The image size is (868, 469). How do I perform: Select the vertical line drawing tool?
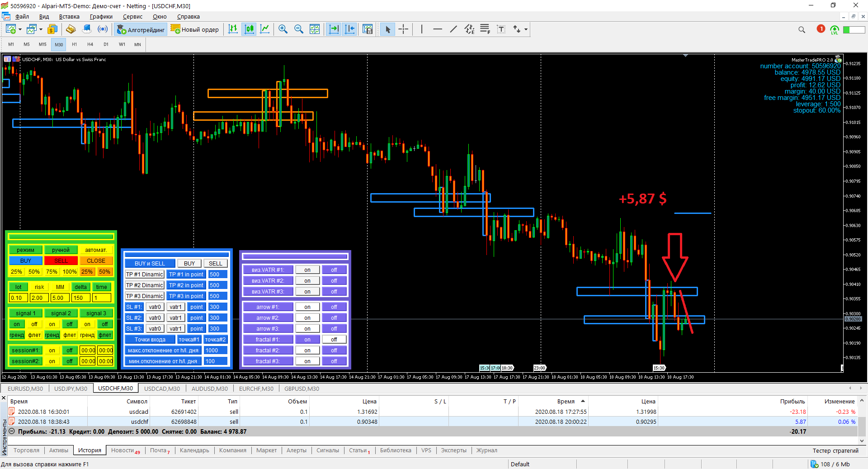(x=422, y=29)
